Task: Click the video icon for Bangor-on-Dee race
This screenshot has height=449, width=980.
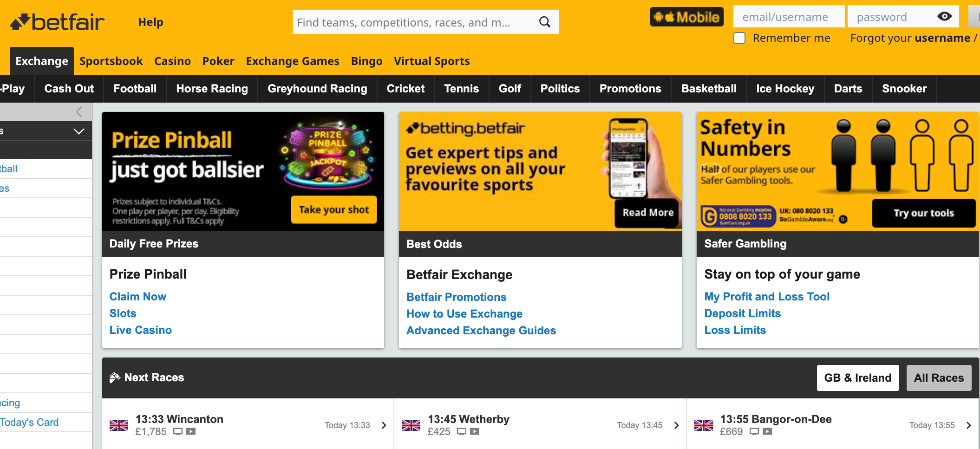Action: click(x=767, y=432)
